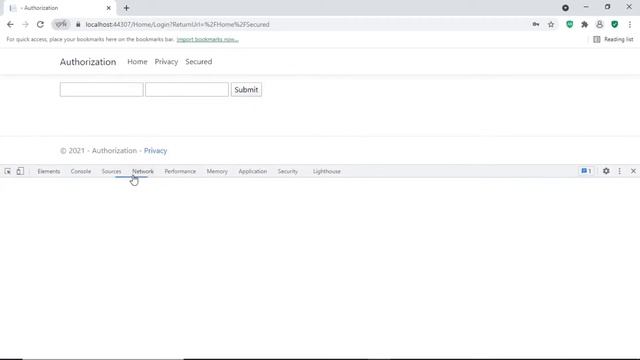Image resolution: width=640 pixels, height=360 pixels.
Task: Click the address bar URL
Action: coord(177,24)
